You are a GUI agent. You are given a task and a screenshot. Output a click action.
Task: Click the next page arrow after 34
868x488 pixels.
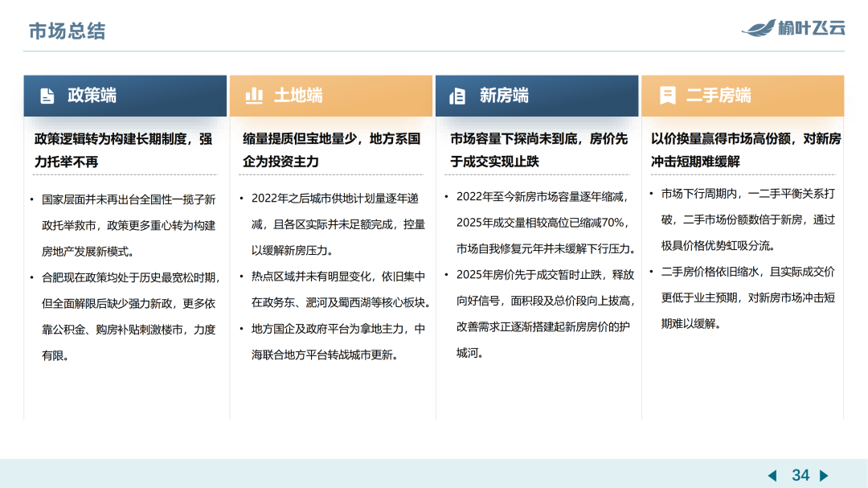pos(824,475)
